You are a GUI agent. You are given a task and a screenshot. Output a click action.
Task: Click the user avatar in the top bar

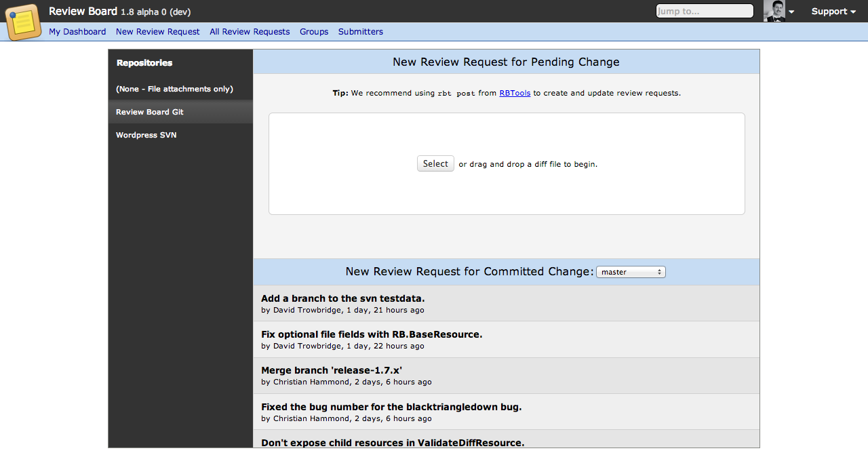click(775, 11)
